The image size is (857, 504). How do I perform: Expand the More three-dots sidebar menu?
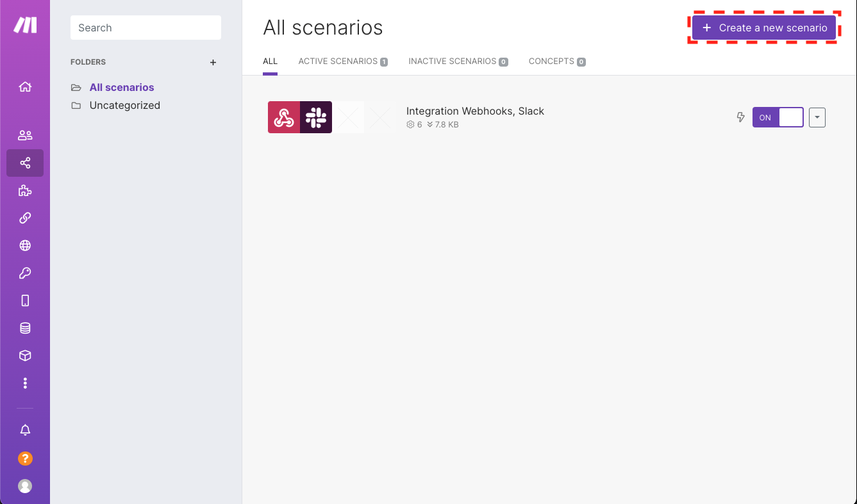pyautogui.click(x=25, y=383)
